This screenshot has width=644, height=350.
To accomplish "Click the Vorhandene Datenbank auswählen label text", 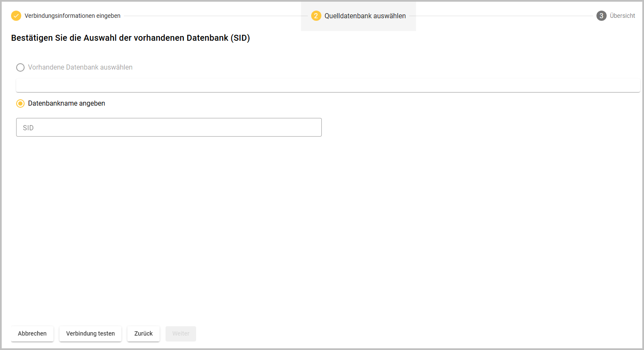I will coord(80,67).
